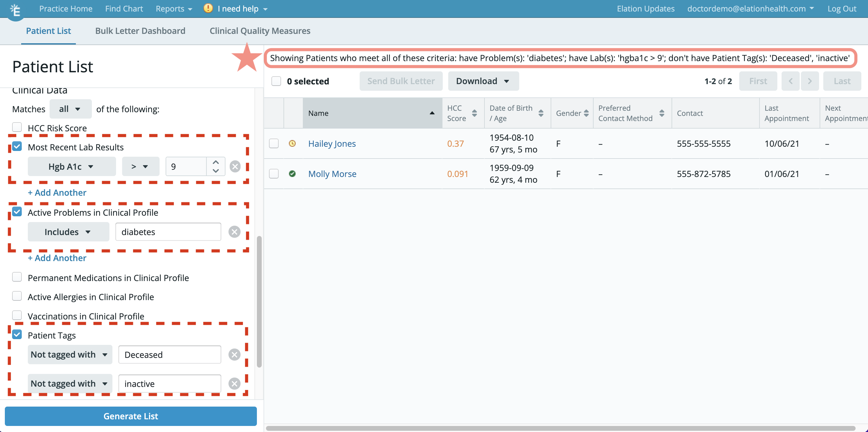Open Molly Morse's patient chart
868x432 pixels.
tap(332, 174)
